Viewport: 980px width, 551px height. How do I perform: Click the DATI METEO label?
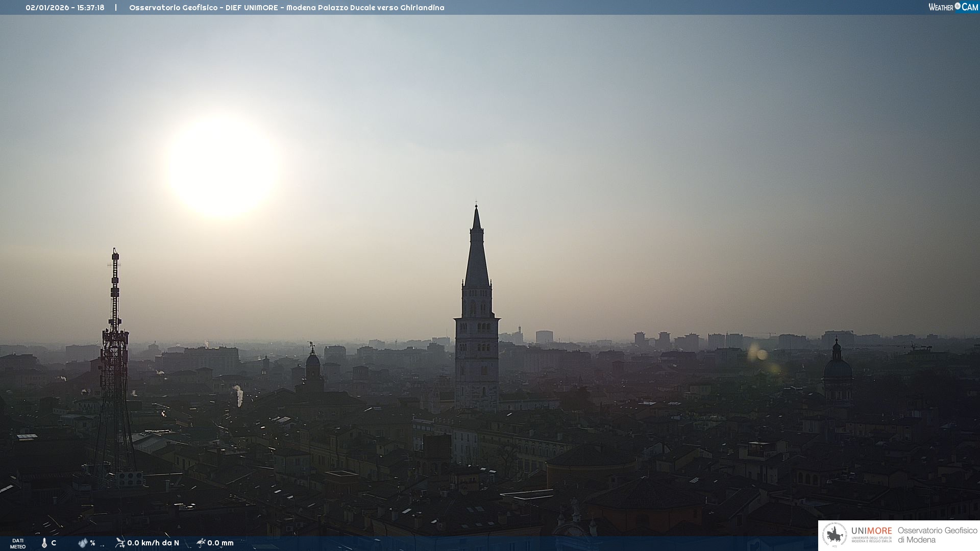(18, 543)
